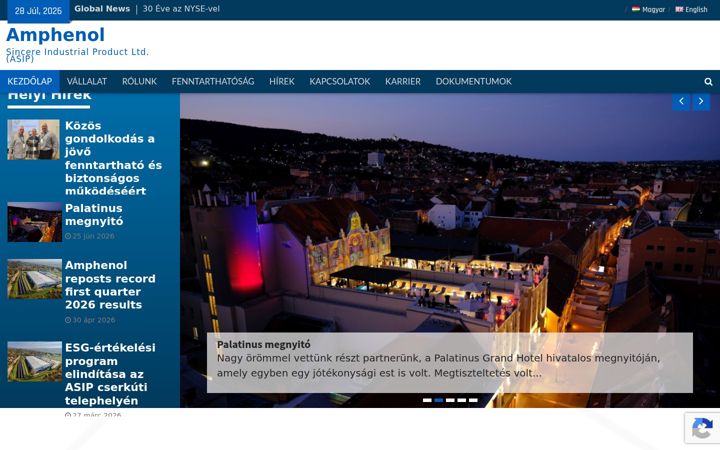Image resolution: width=720 pixels, height=450 pixels.
Task: Open the Kapcsolatok menu item
Action: [339, 81]
